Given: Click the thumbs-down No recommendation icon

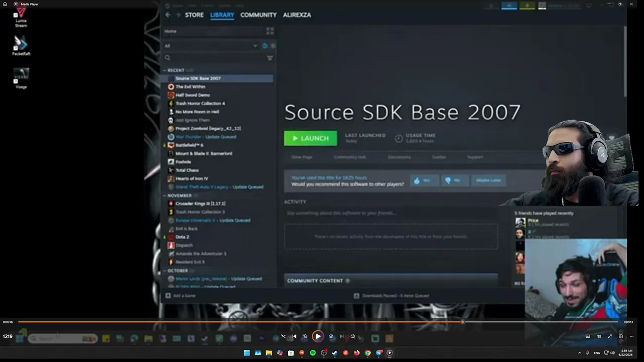Looking at the screenshot, I should (448, 180).
